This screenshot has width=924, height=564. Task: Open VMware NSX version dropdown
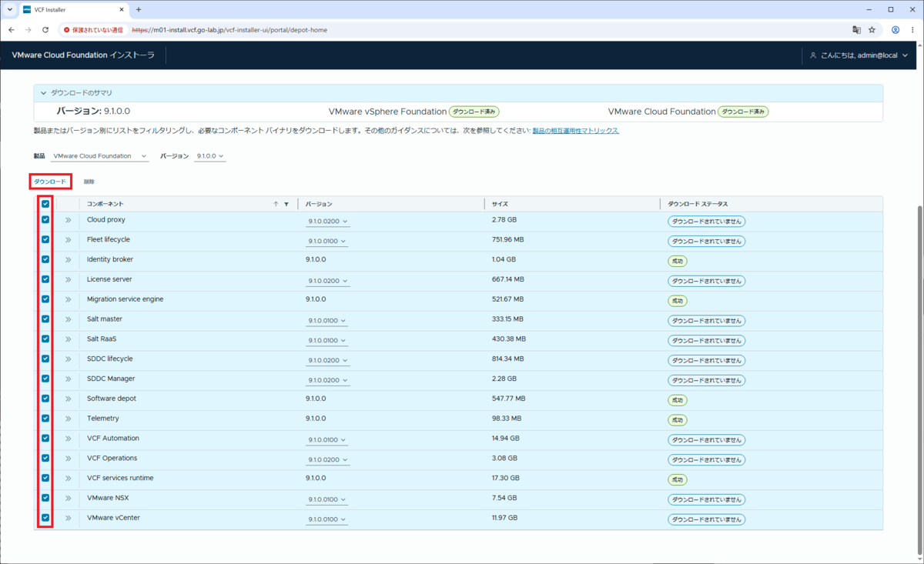[x=327, y=500]
